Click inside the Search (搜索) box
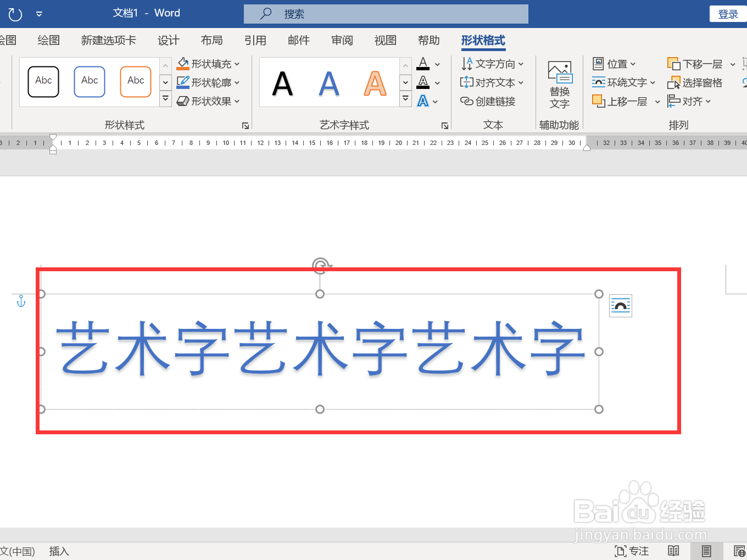This screenshot has width=747, height=560. [x=384, y=14]
